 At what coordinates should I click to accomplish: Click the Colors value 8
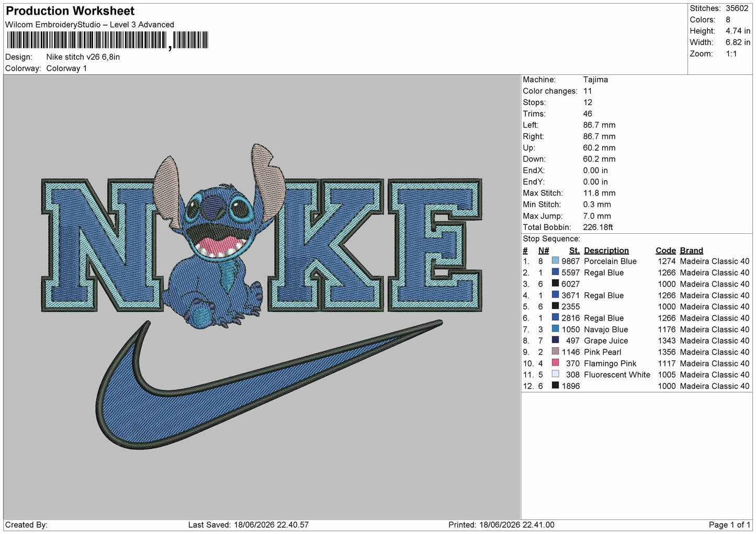click(728, 20)
